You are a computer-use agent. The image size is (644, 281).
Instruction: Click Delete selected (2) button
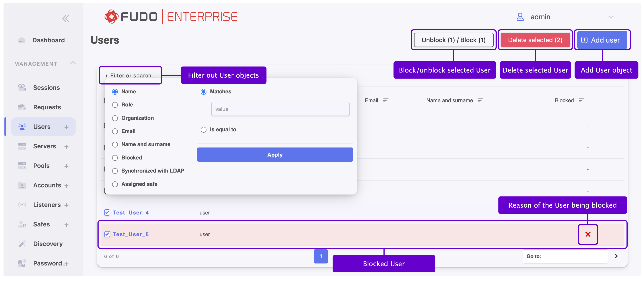point(535,40)
